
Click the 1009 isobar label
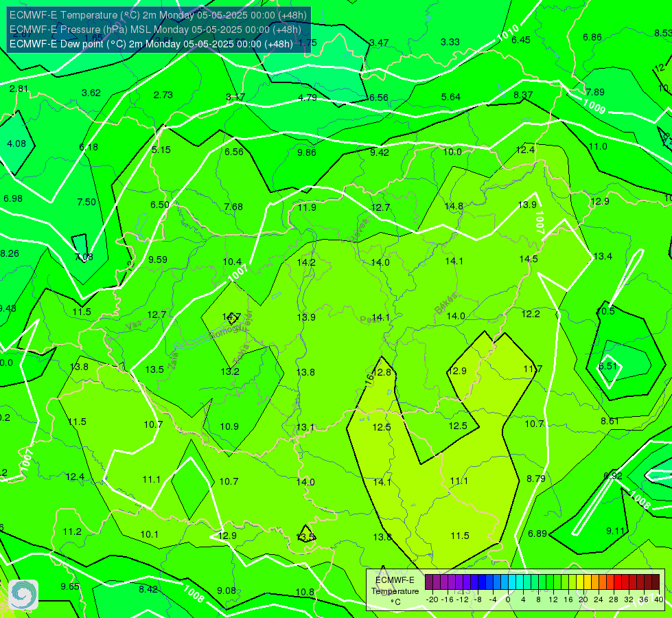594,106
